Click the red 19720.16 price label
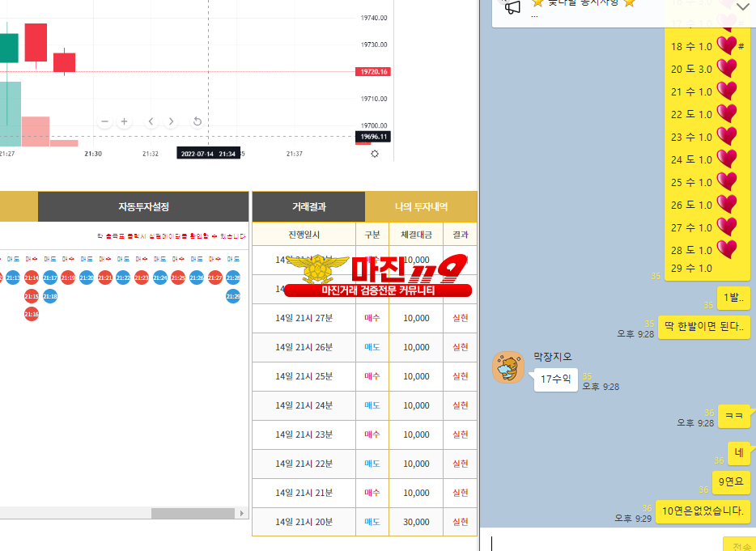756x551 pixels. (x=373, y=72)
